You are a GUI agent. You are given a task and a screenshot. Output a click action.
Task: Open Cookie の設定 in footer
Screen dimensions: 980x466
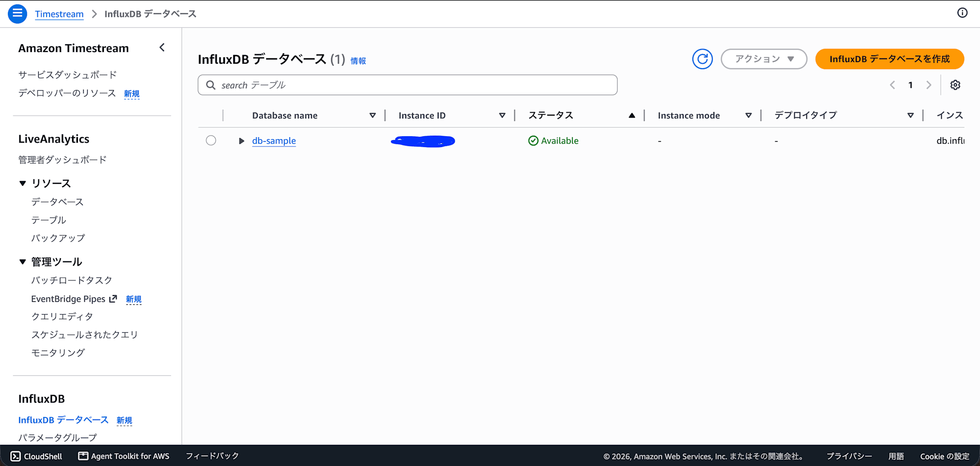pyautogui.click(x=945, y=456)
